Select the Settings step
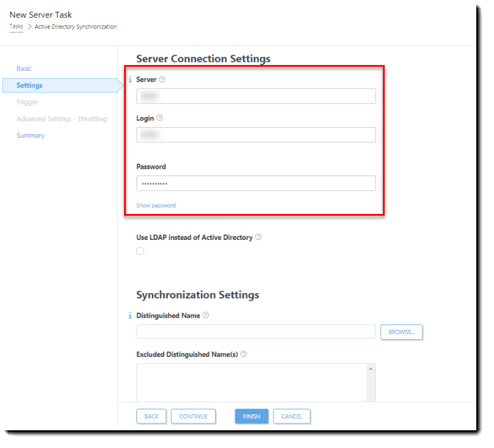 (30, 85)
